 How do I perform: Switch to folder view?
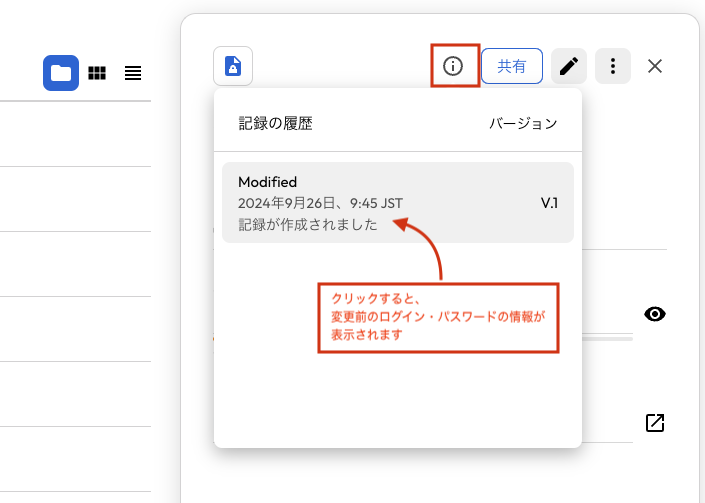click(61, 73)
